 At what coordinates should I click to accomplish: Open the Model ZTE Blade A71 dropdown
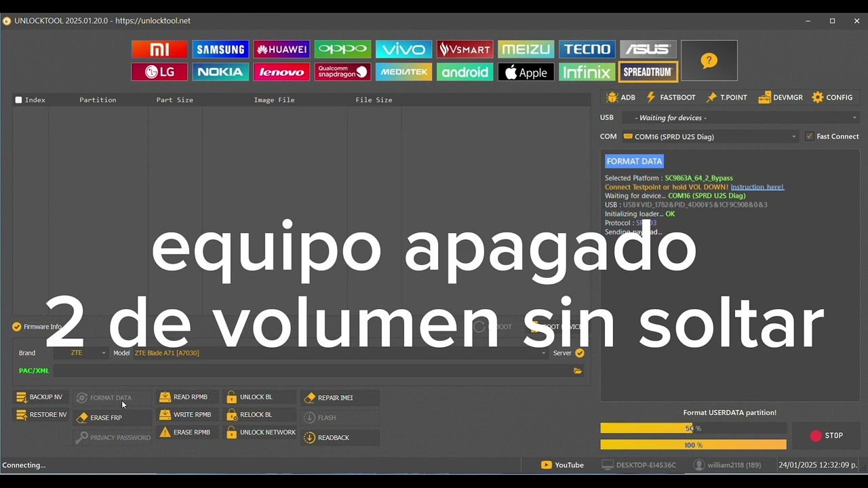click(340, 353)
